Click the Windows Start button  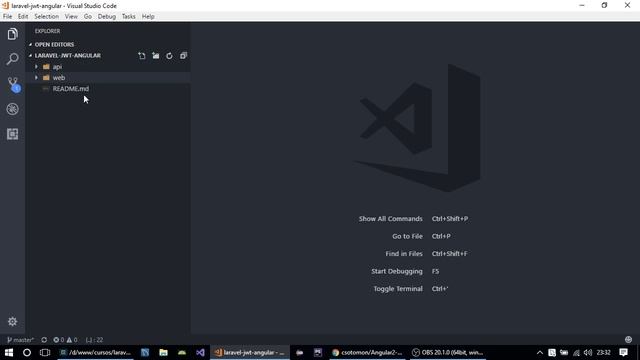point(9,353)
